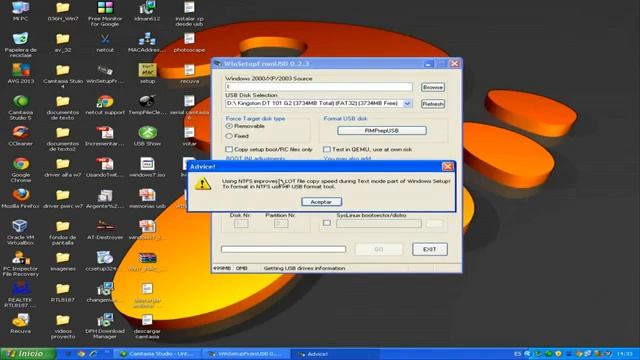Select the Fixed disk type option

coord(229,136)
